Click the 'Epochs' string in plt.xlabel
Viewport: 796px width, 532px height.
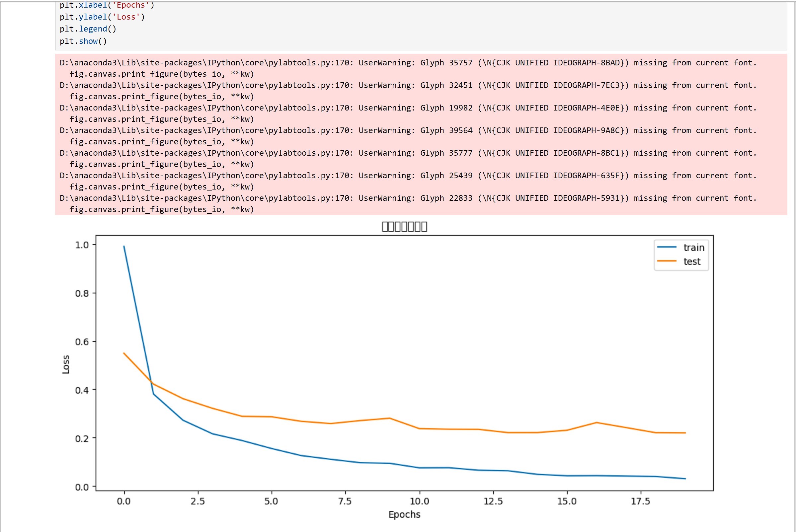(131, 5)
